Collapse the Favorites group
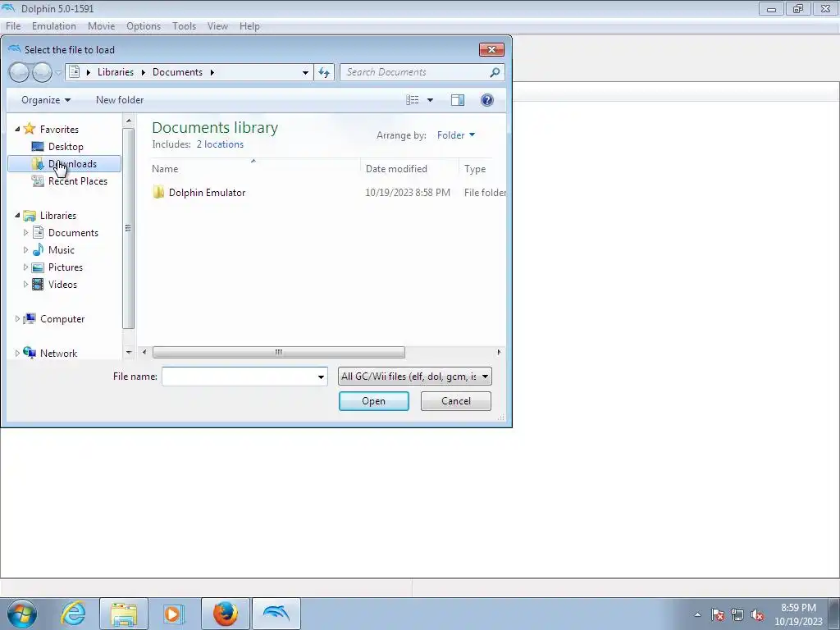Viewport: 840px width, 630px height. pos(17,129)
